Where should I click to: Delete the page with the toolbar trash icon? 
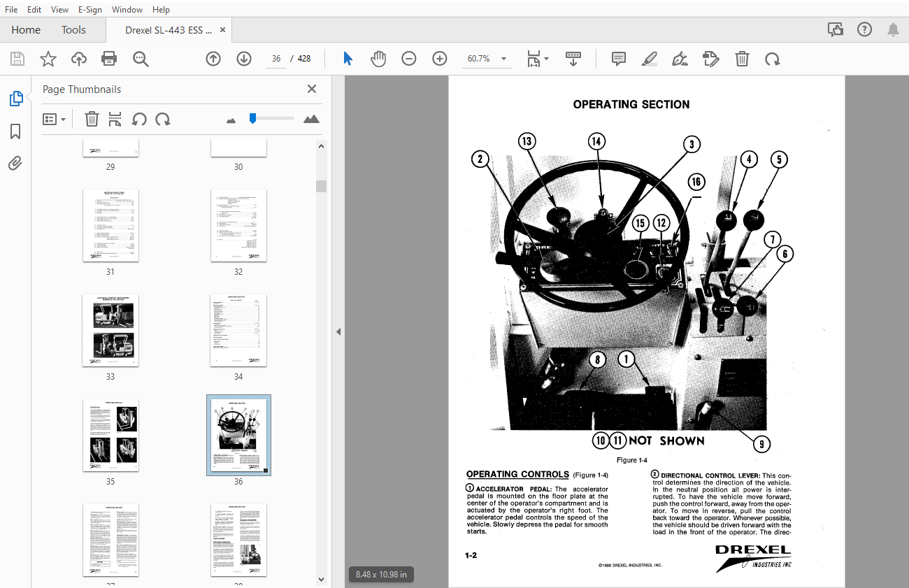tap(742, 59)
